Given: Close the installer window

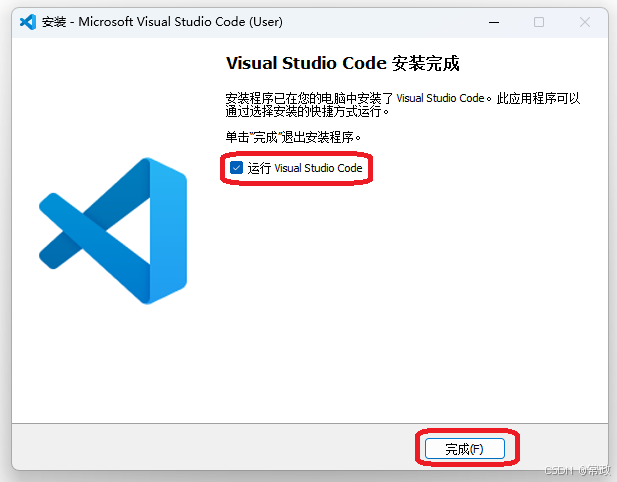Looking at the screenshot, I should (x=585, y=22).
